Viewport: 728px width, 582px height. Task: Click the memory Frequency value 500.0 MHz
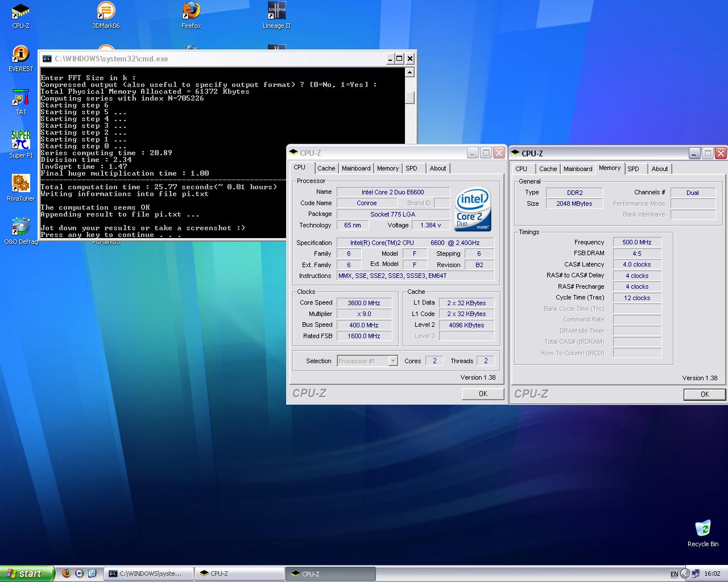click(637, 242)
